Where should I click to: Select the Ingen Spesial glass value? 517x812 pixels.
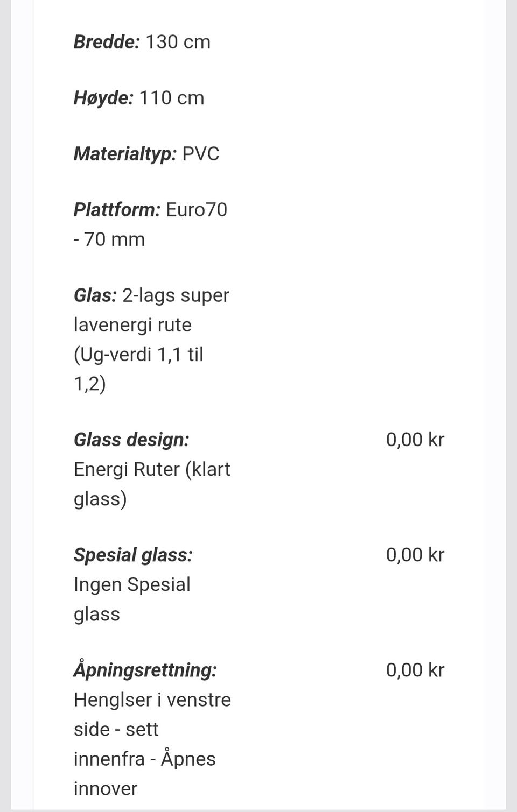click(132, 599)
